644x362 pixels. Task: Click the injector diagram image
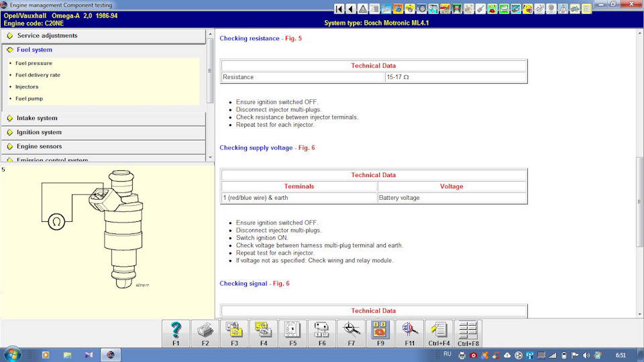[x=95, y=229]
